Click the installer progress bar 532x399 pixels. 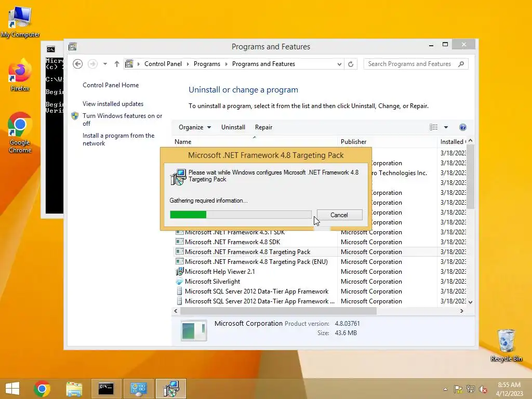tap(241, 215)
